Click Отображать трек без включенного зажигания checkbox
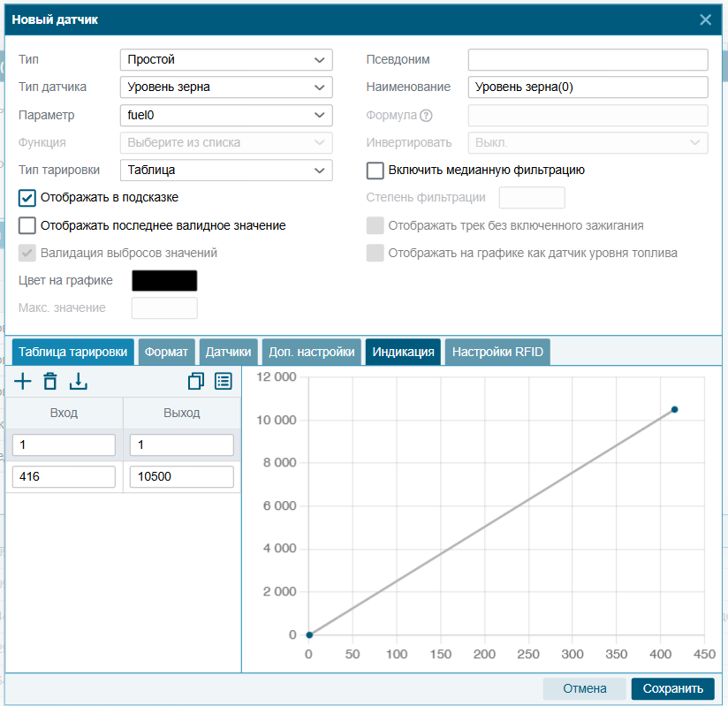Screen dimensions: 728x706 pos(375,225)
